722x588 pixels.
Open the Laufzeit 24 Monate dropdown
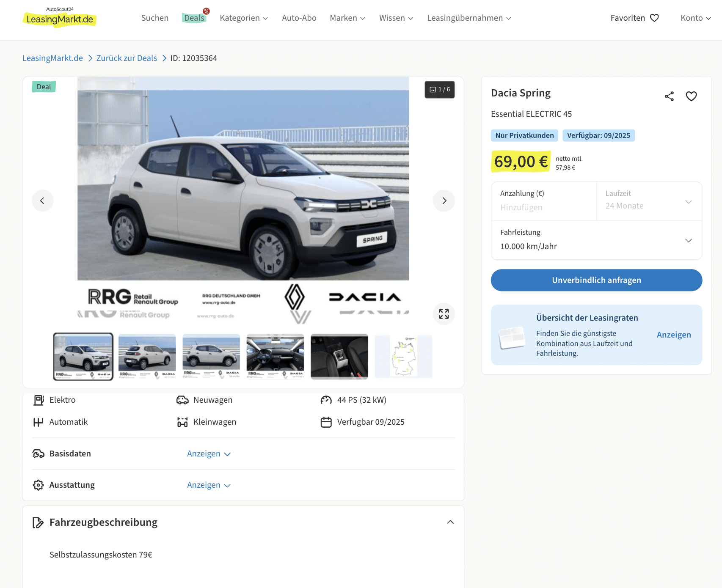(649, 201)
